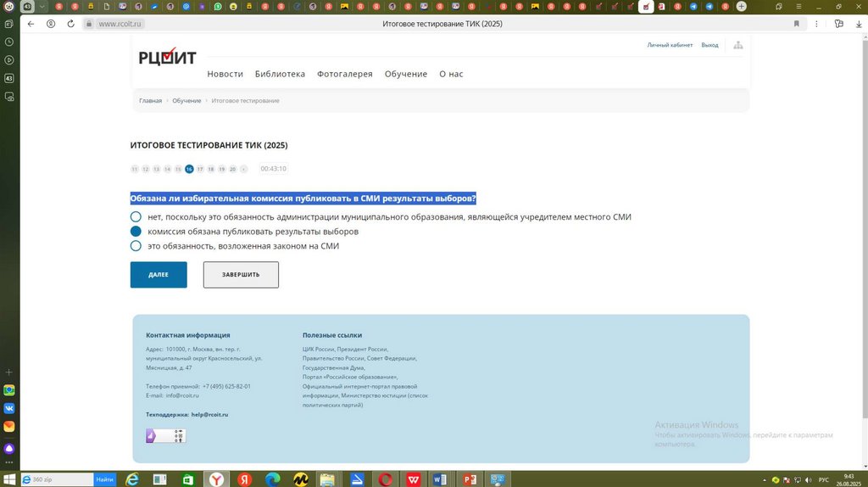Click the help@rcoit.ru support email link

click(210, 414)
